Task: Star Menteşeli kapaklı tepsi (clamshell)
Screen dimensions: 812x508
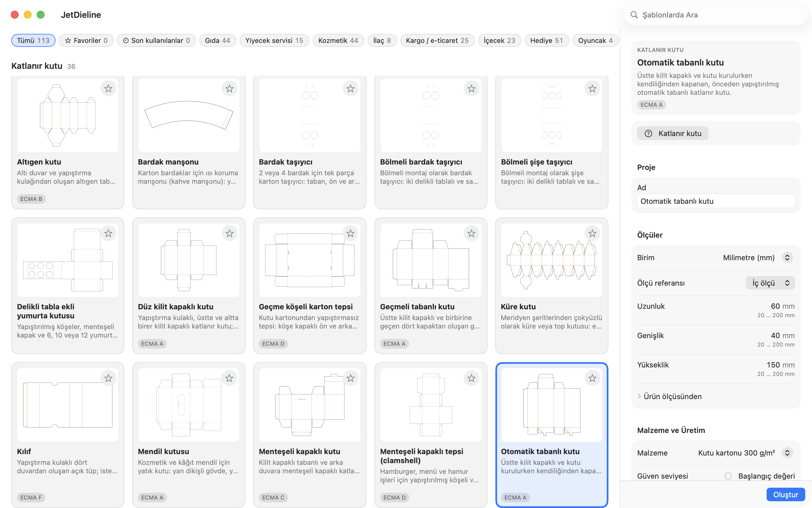Action: [x=471, y=378]
